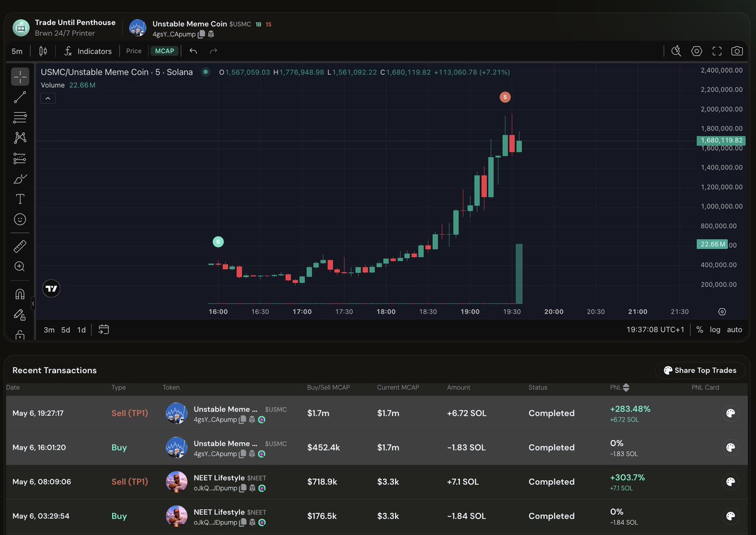Click the NEET token avatar in 03:29:54 row

click(x=176, y=516)
